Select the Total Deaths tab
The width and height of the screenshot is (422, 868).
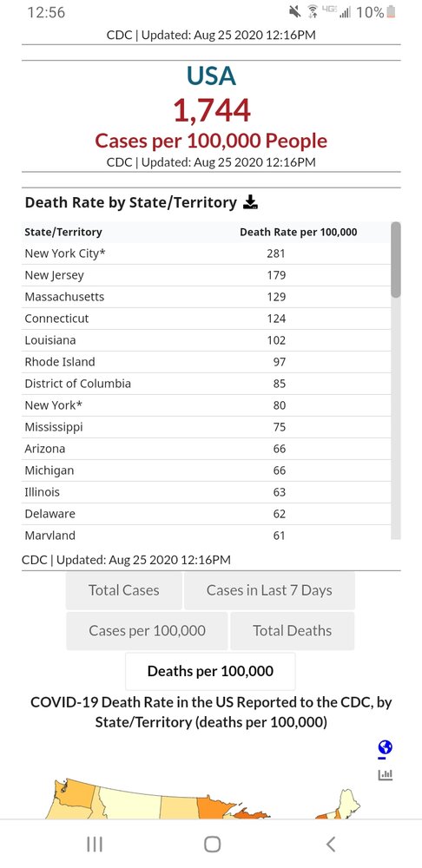click(293, 630)
